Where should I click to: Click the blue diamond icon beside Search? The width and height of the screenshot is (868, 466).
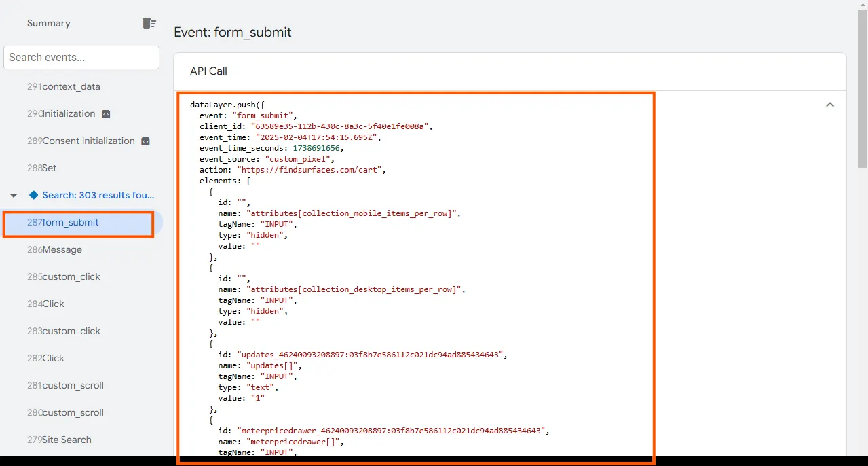point(33,195)
